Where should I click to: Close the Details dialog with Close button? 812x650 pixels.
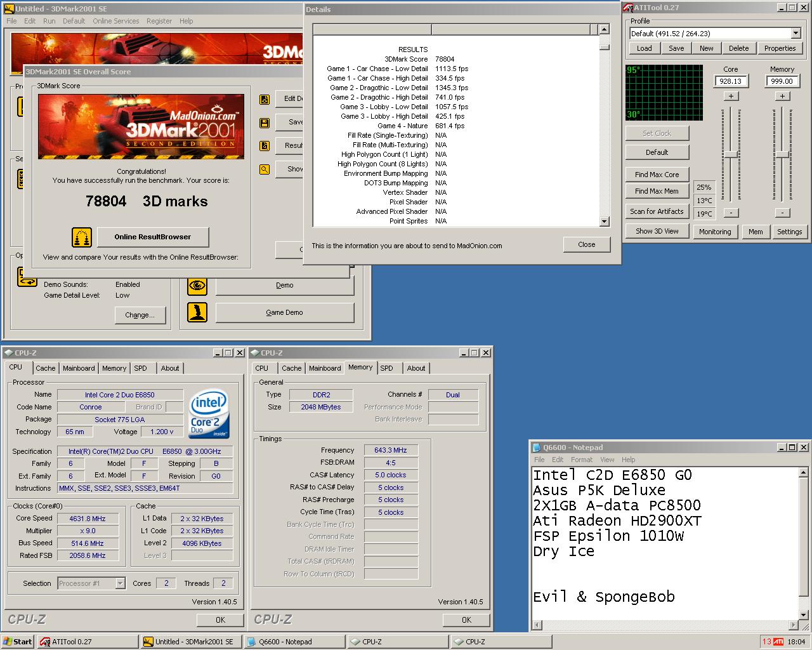coord(586,244)
